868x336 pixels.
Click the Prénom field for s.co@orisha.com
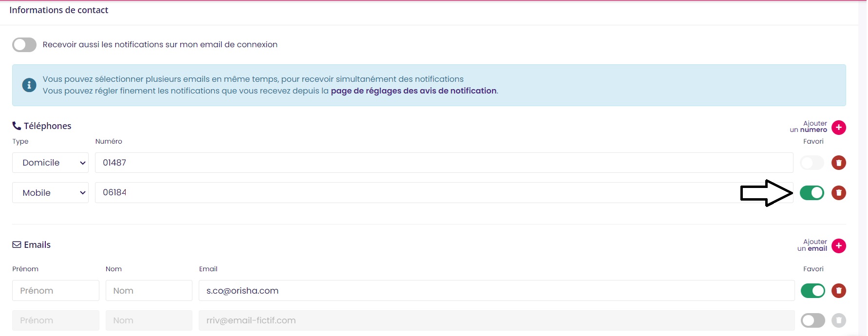pos(56,291)
